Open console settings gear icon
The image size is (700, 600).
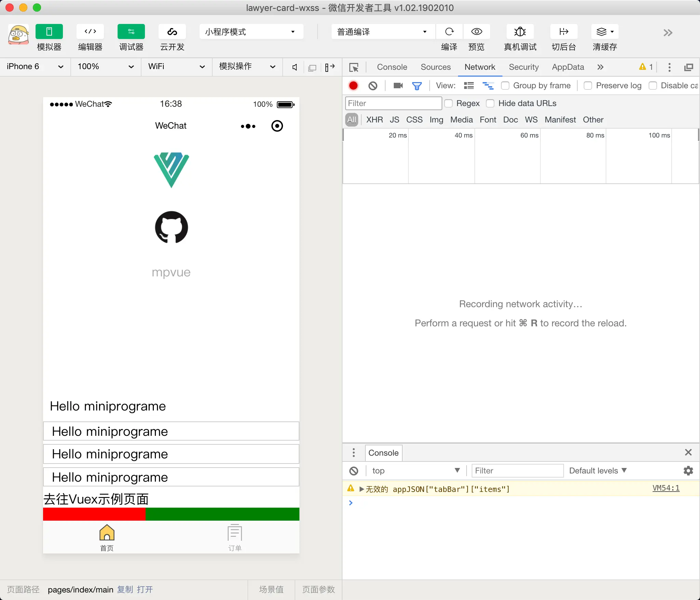(x=688, y=471)
